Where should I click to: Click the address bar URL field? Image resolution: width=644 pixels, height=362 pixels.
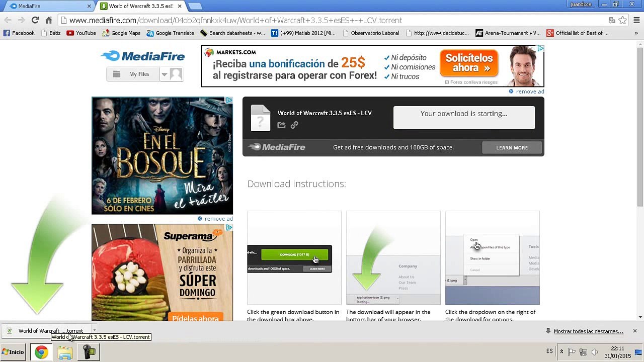pyautogui.click(x=332, y=21)
